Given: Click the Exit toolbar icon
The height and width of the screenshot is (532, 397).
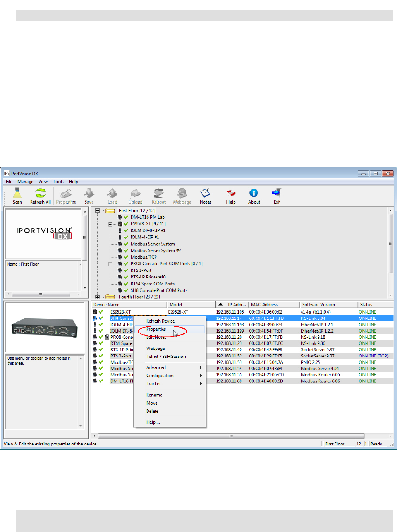Looking at the screenshot, I should [x=277, y=196].
